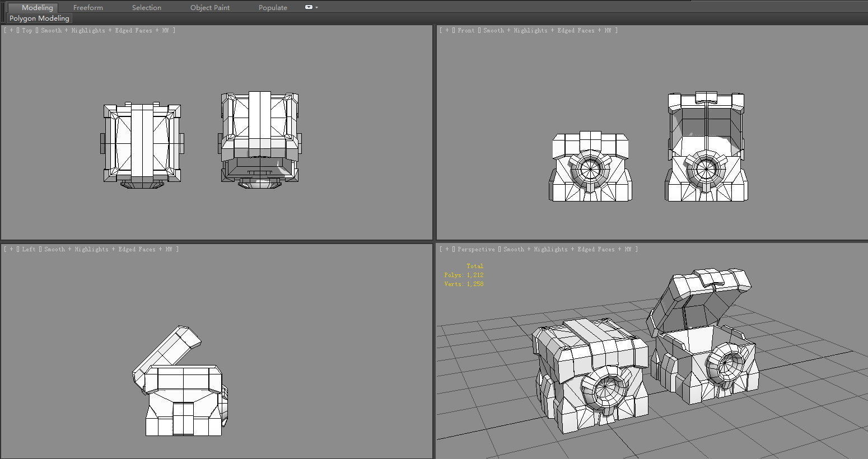Open the Object Paint ribbon tab

click(210, 7)
